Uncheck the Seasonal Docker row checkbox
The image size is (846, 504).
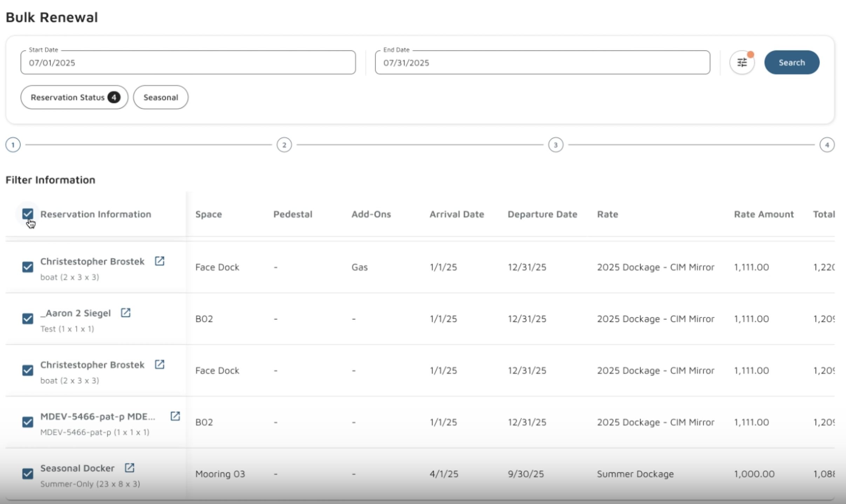tap(28, 474)
